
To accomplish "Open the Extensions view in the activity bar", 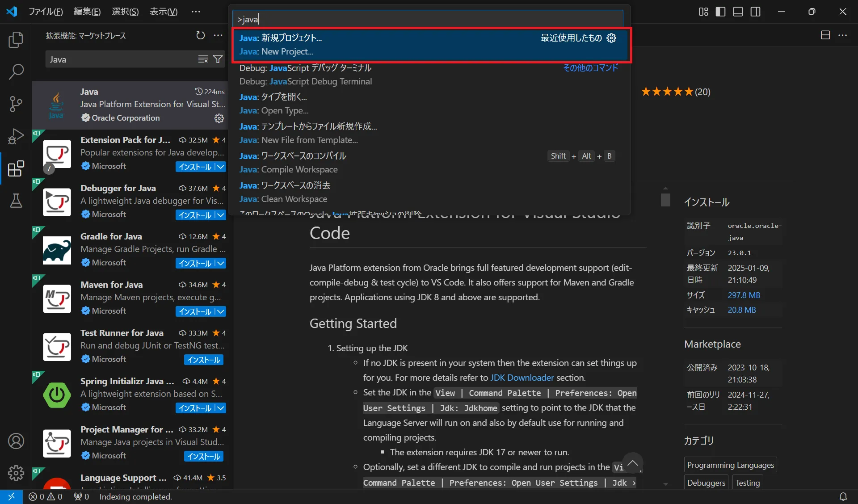I will pyautogui.click(x=16, y=168).
